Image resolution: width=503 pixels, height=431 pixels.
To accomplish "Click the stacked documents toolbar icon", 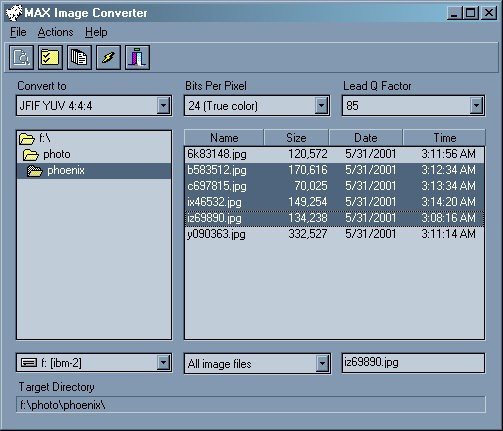I will pyautogui.click(x=79, y=57).
